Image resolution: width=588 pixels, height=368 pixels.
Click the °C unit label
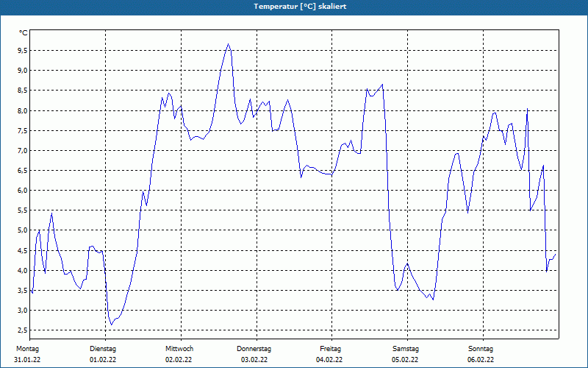point(24,33)
